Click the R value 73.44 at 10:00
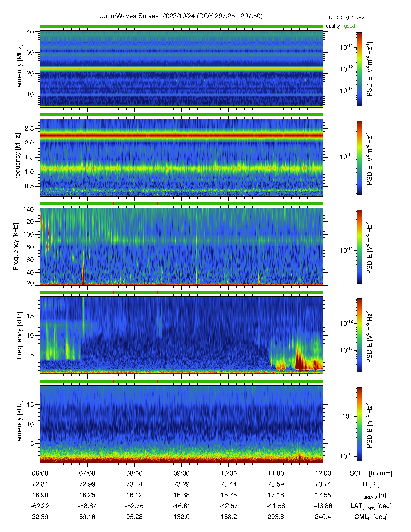This screenshot has height=532, width=411. click(x=229, y=484)
